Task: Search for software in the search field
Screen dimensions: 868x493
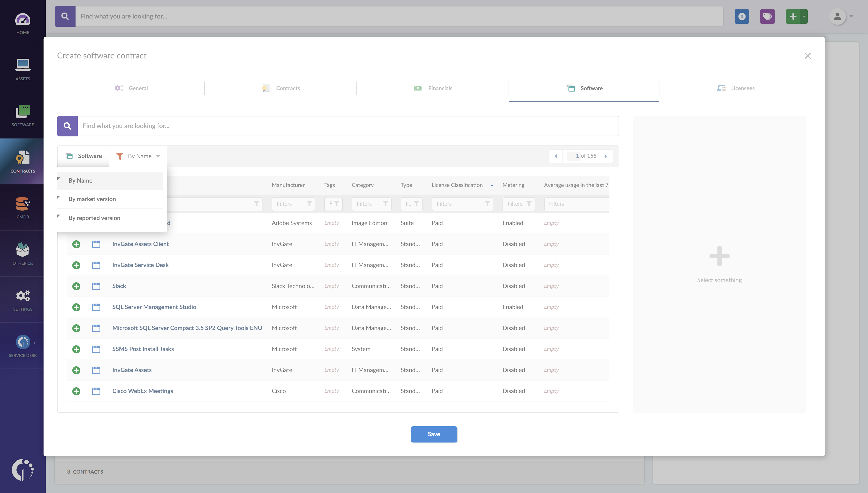Action: click(348, 126)
